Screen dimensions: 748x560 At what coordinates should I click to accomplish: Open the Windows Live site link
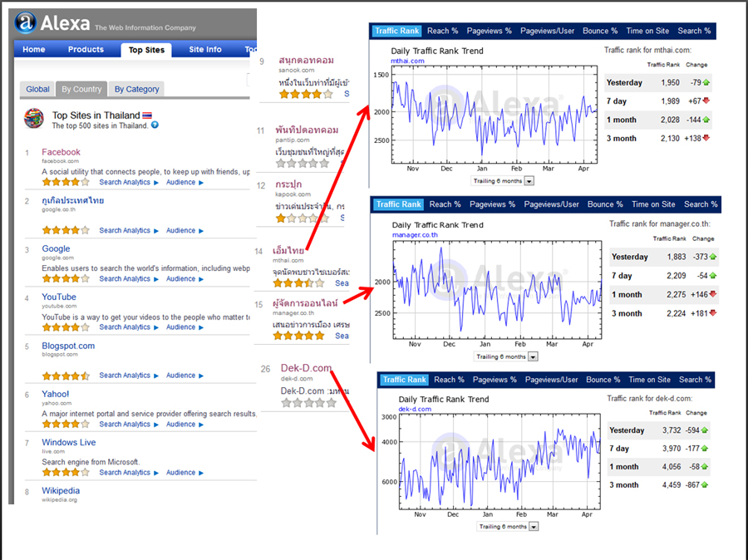pos(69,442)
